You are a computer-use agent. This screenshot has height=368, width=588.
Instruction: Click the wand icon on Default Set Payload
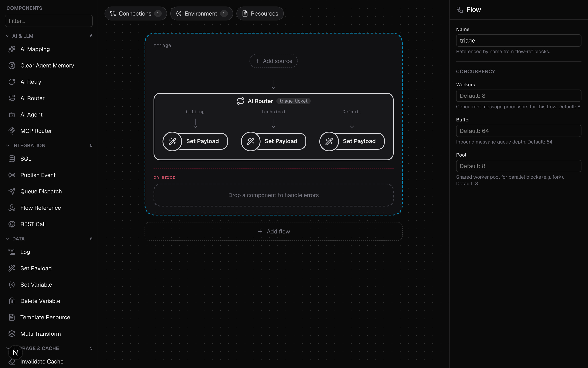pos(329,141)
